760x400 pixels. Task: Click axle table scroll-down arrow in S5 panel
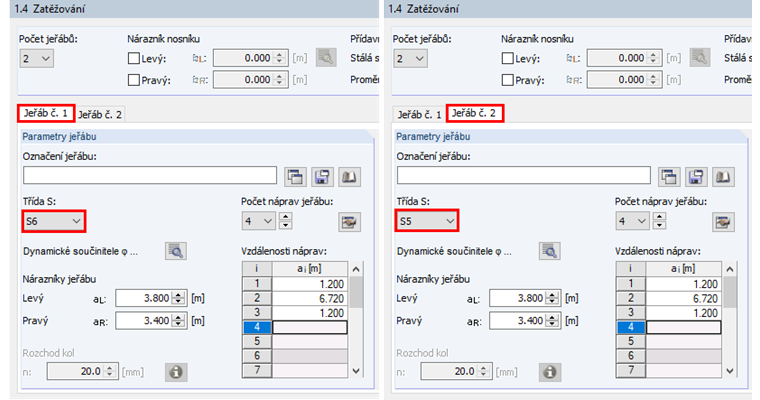pos(730,371)
